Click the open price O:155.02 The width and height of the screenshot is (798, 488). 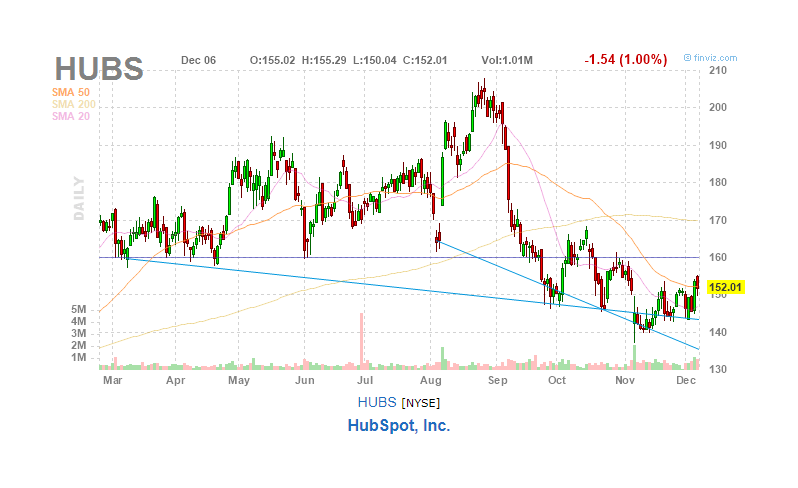tap(272, 60)
